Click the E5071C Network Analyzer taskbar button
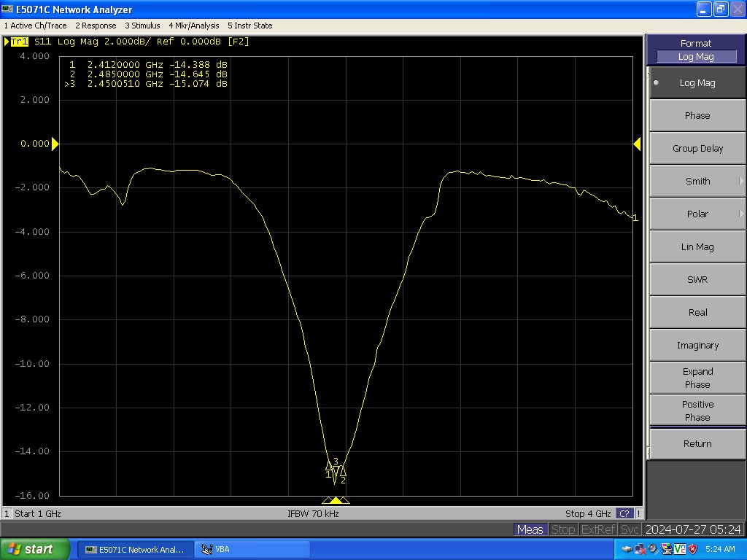The image size is (747, 560). point(135,550)
